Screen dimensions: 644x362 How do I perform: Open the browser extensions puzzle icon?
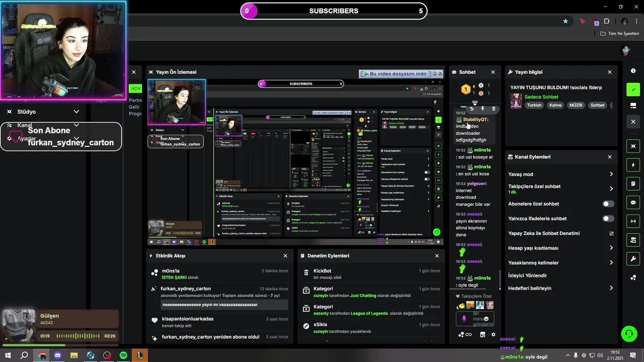pos(606,21)
